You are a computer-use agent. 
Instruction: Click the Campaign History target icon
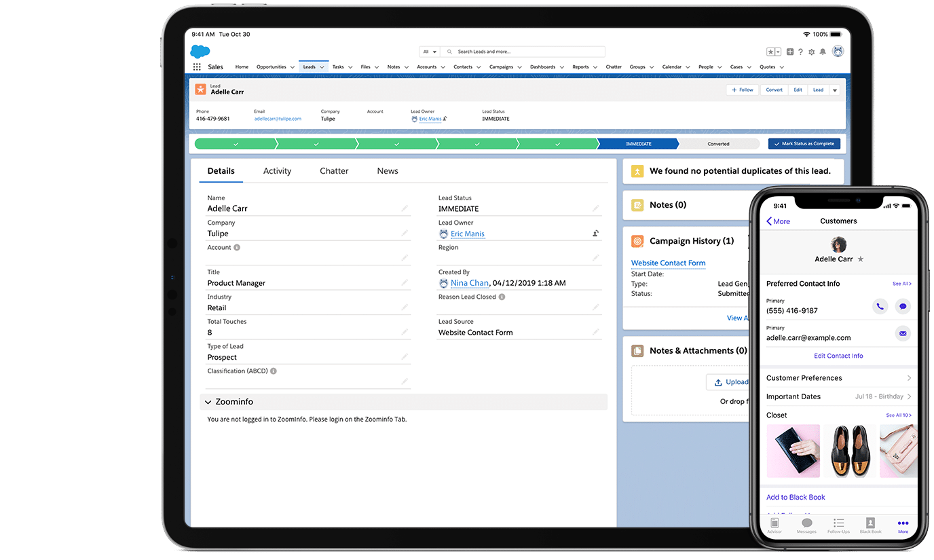tap(637, 241)
